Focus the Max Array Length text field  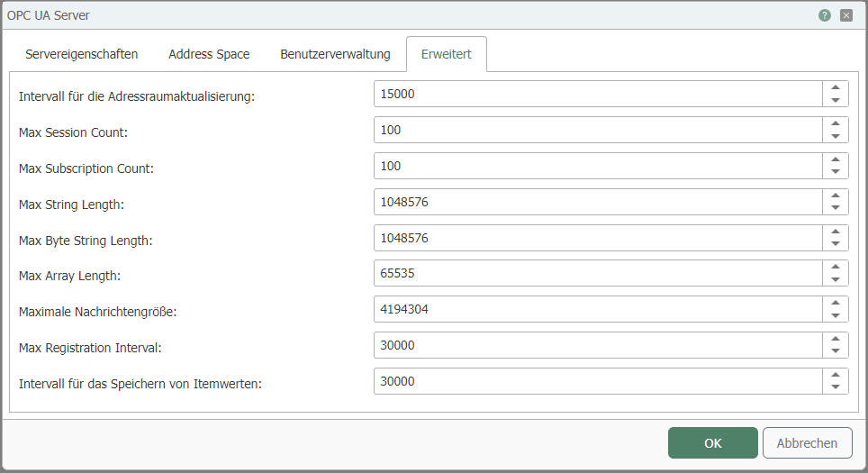(598, 273)
